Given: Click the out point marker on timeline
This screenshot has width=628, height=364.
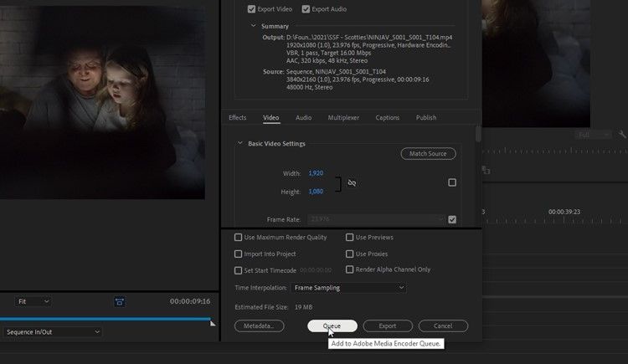Looking at the screenshot, I should 213,323.
